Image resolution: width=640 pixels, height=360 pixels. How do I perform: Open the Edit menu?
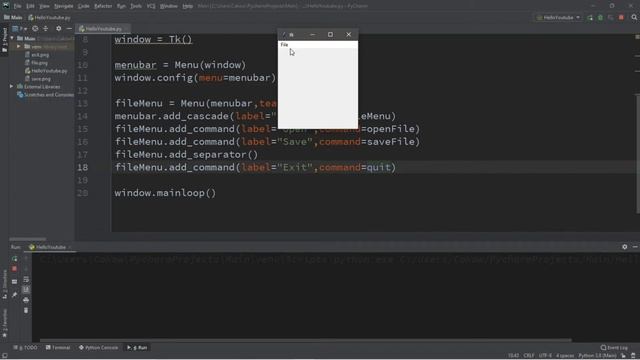pos(30,6)
